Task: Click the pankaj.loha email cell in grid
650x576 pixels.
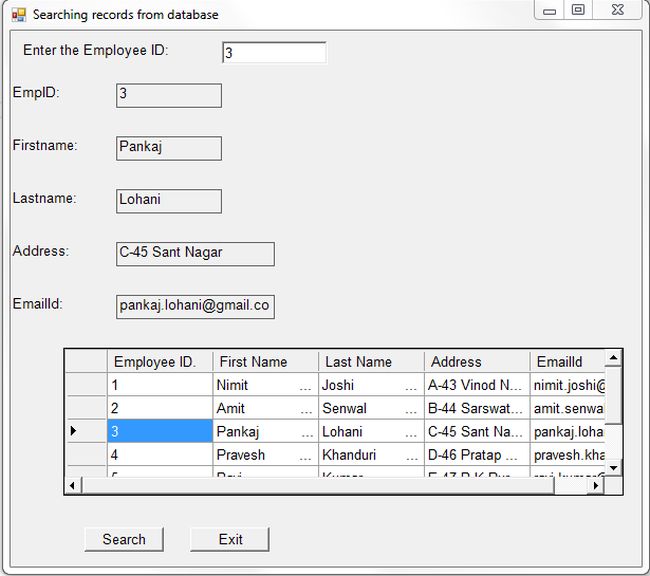Action: 567,431
